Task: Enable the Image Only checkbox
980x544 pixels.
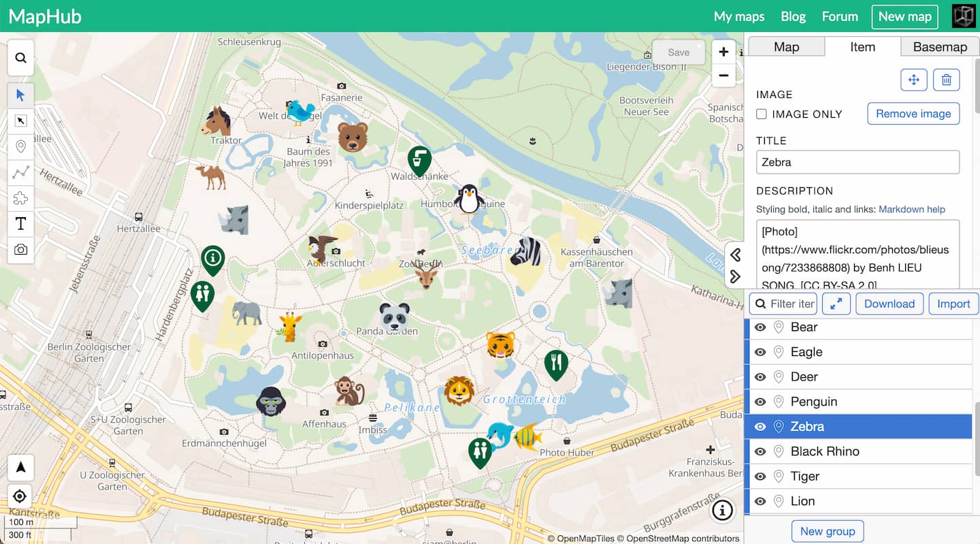Action: pyautogui.click(x=762, y=114)
